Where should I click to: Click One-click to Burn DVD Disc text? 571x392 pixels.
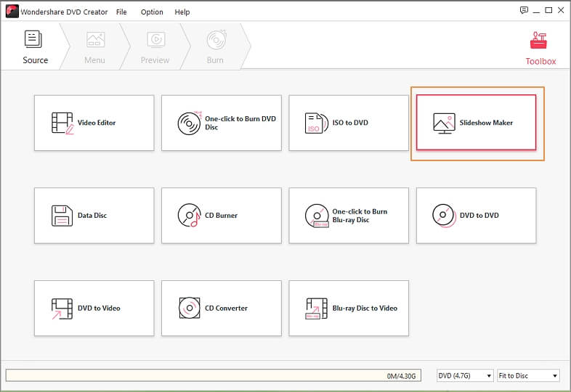240,123
